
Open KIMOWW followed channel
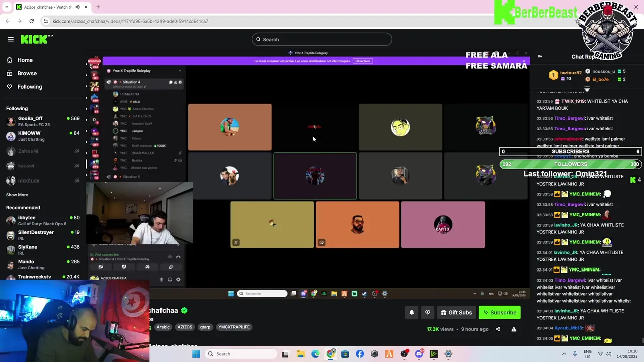[x=43, y=136]
